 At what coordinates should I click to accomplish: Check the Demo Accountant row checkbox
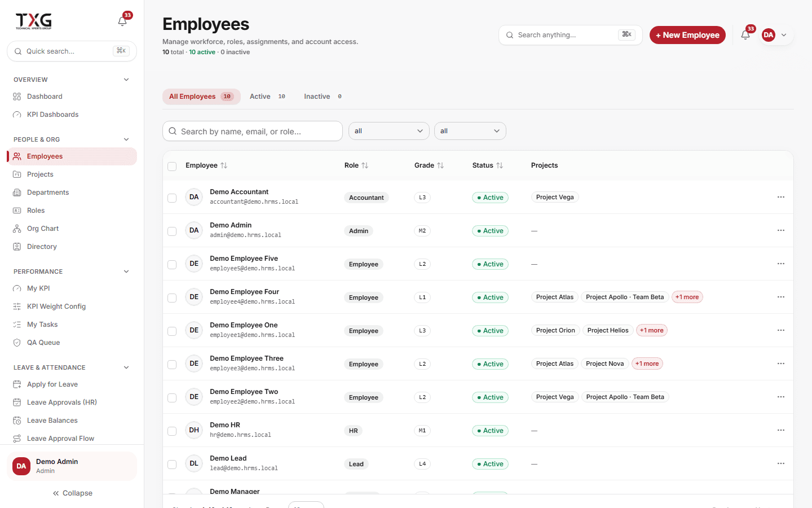tap(172, 198)
